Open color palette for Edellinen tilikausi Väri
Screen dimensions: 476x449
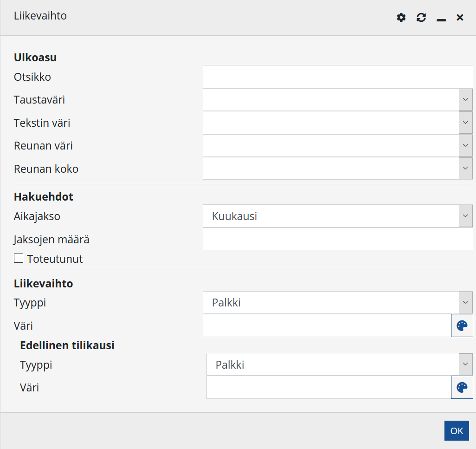point(462,387)
